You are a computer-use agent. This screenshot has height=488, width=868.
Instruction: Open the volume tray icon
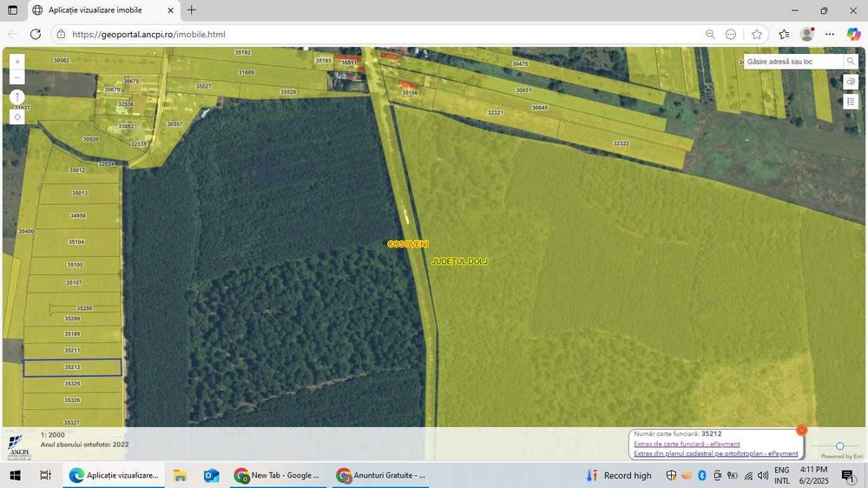coord(763,475)
